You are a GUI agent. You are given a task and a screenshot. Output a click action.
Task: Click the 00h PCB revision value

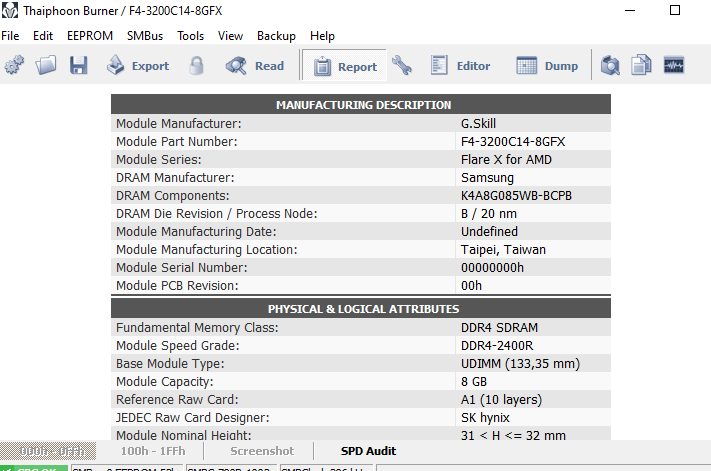pos(472,286)
